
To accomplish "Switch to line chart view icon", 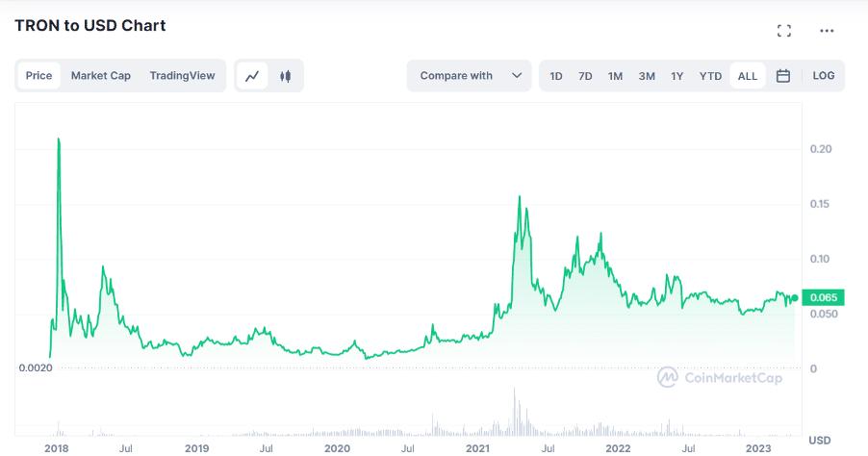I will coord(252,76).
